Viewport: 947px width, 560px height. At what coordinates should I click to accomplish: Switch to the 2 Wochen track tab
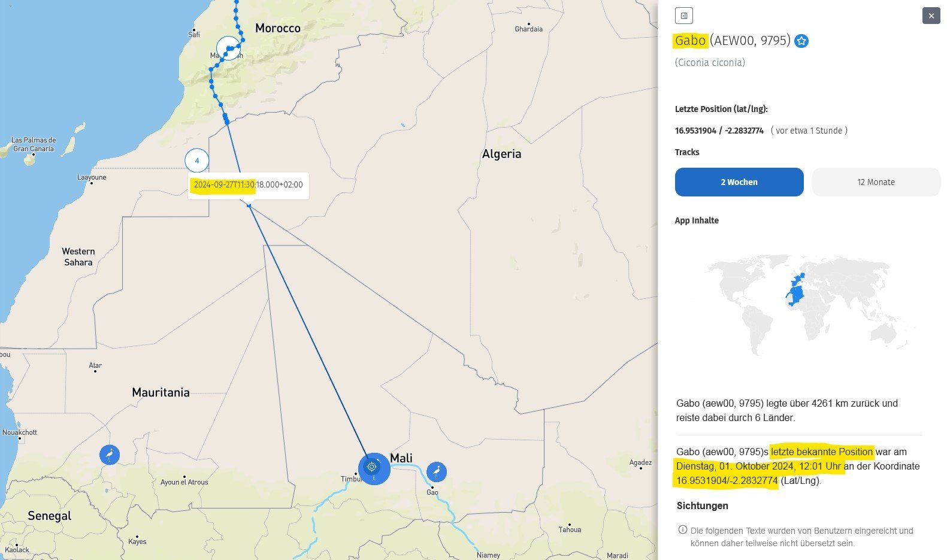(x=739, y=182)
